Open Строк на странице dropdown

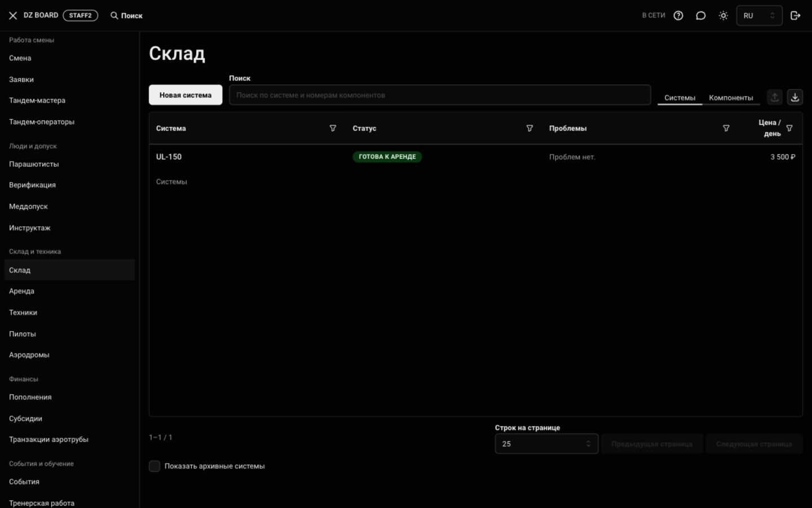pos(546,444)
